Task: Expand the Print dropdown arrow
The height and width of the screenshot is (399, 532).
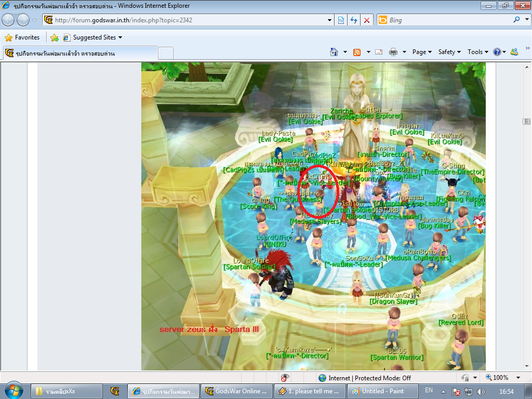Action: (x=404, y=52)
